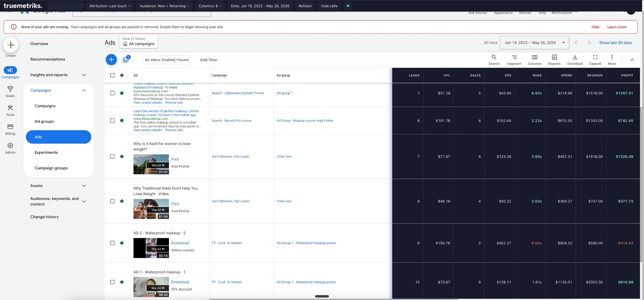Viewport: 644px width, 300px height.
Task: Check the Beauty Pro course ad row
Action: tap(112, 120)
